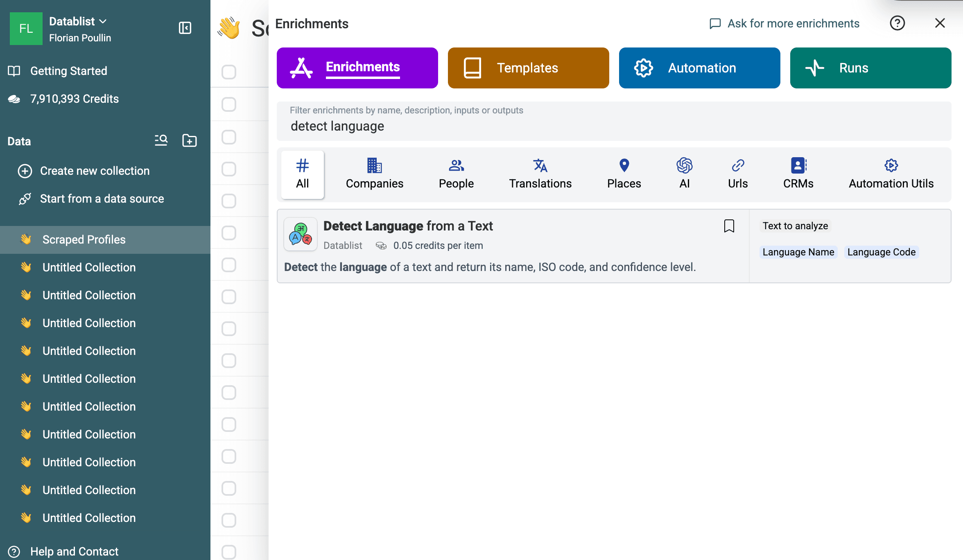
Task: Close the Enrichments panel
Action: [x=940, y=23]
